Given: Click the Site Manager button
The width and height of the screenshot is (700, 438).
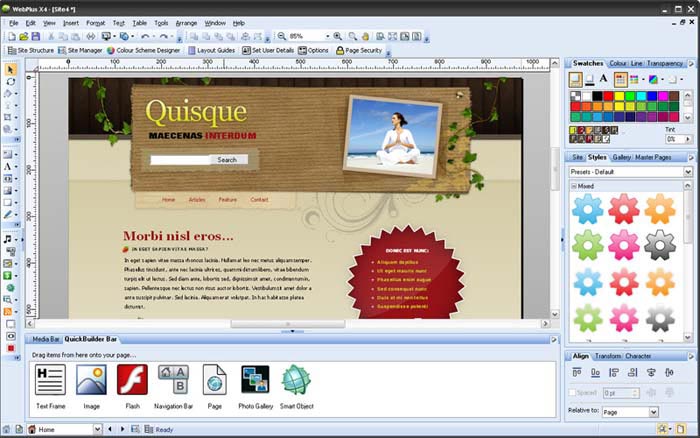Looking at the screenshot, I should click(x=79, y=50).
